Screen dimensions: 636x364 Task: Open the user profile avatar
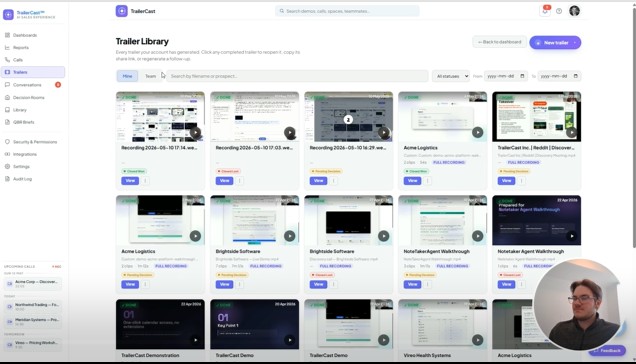pyautogui.click(x=574, y=11)
